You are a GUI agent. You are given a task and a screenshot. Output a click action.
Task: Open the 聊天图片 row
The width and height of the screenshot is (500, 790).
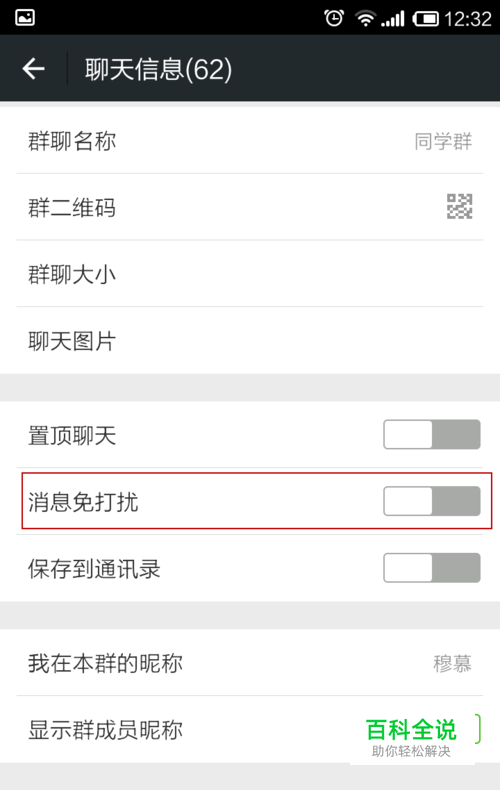pos(250,341)
